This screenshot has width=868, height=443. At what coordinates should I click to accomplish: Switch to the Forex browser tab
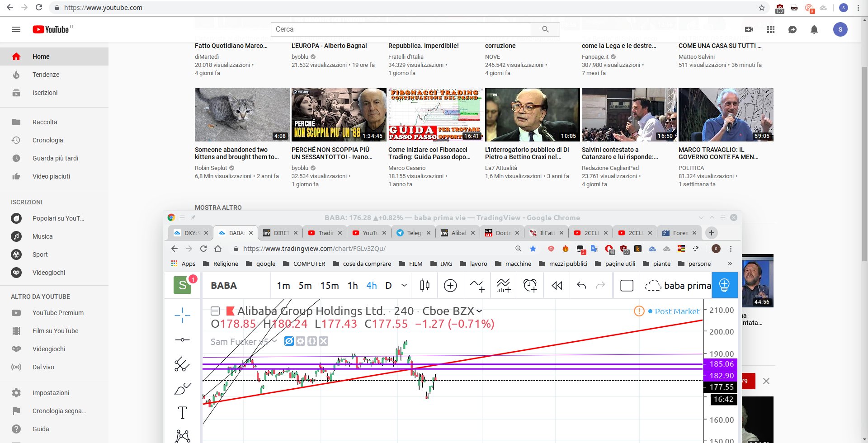pos(680,233)
